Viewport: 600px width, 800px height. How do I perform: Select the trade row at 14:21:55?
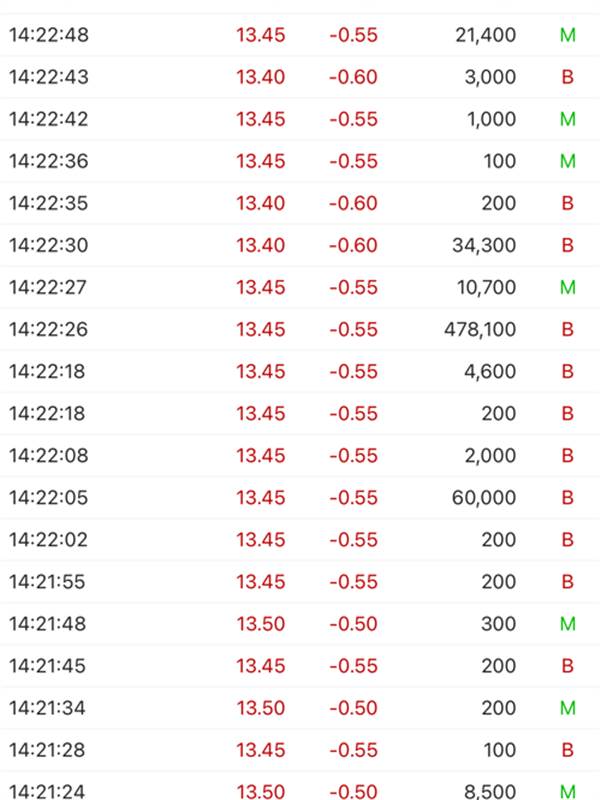(300, 582)
